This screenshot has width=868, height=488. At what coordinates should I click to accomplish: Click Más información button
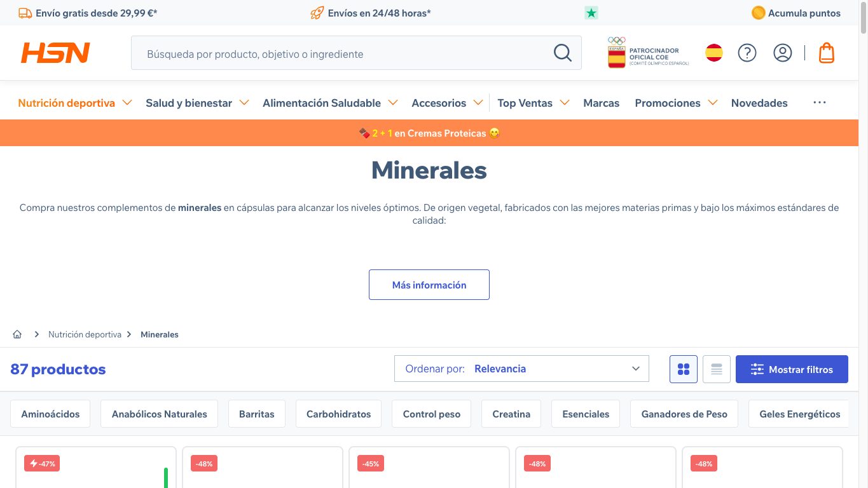429,285
